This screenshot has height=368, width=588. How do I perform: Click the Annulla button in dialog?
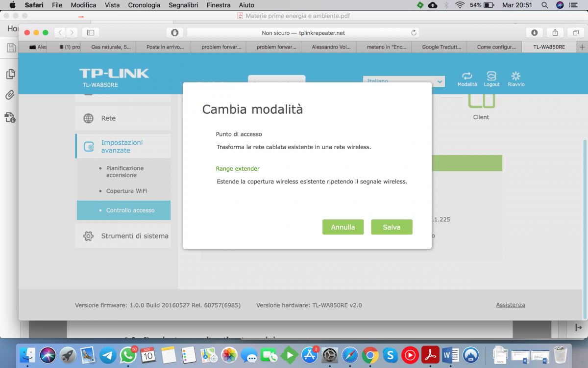pyautogui.click(x=343, y=227)
